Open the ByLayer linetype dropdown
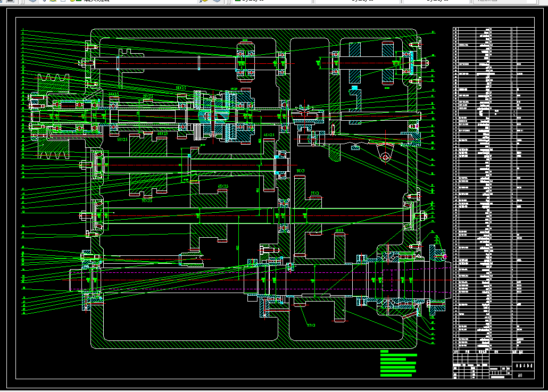The width and height of the screenshot is (548, 392). pyautogui.click(x=357, y=1)
